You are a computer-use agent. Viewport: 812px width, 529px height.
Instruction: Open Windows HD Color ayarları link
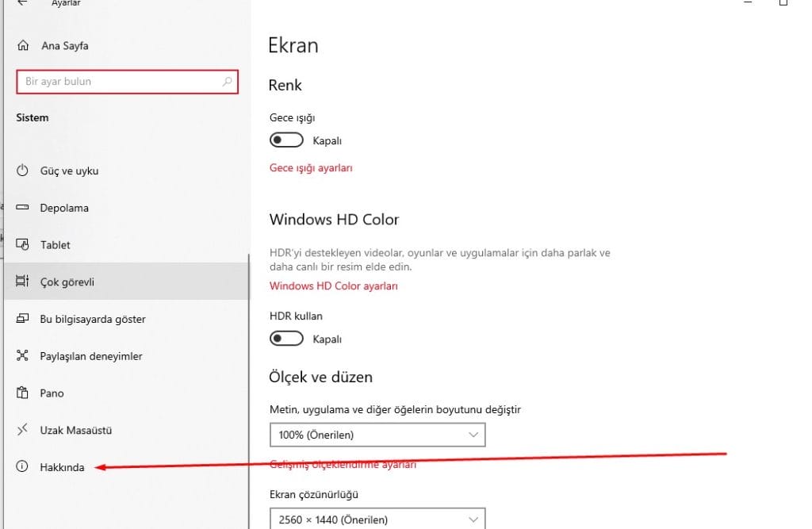coord(333,286)
